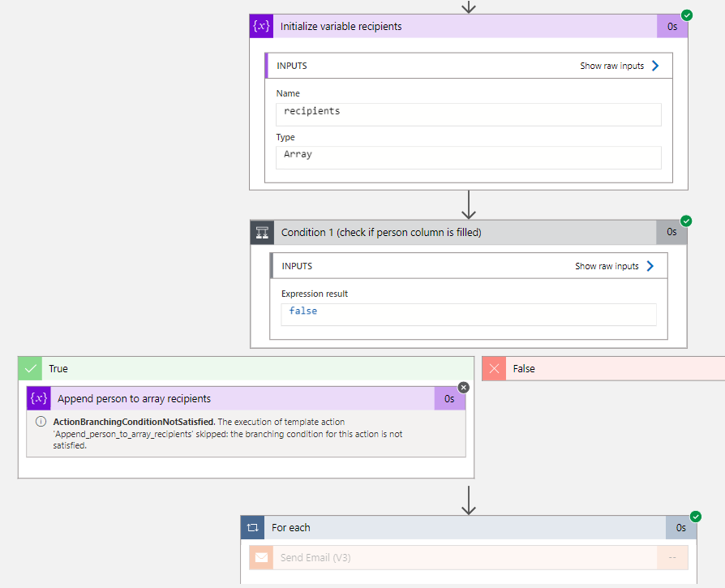Show raw inputs for Initialize variable recipients
The image size is (725, 588).
click(611, 67)
